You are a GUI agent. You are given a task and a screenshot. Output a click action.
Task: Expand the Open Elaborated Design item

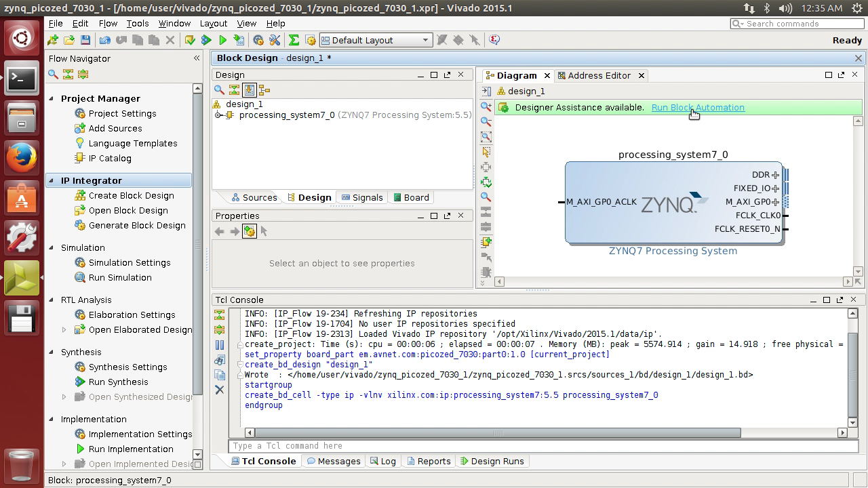pos(64,329)
